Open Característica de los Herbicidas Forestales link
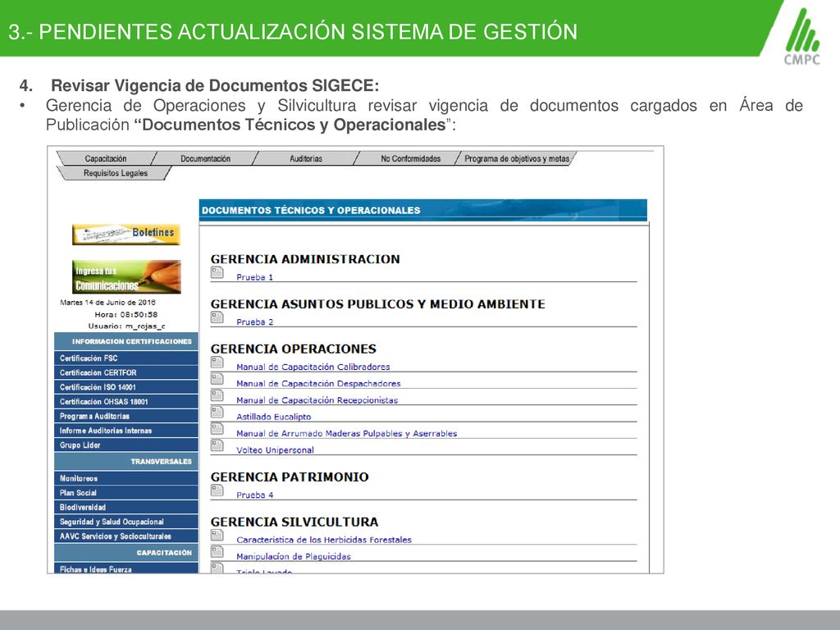 pyautogui.click(x=323, y=540)
